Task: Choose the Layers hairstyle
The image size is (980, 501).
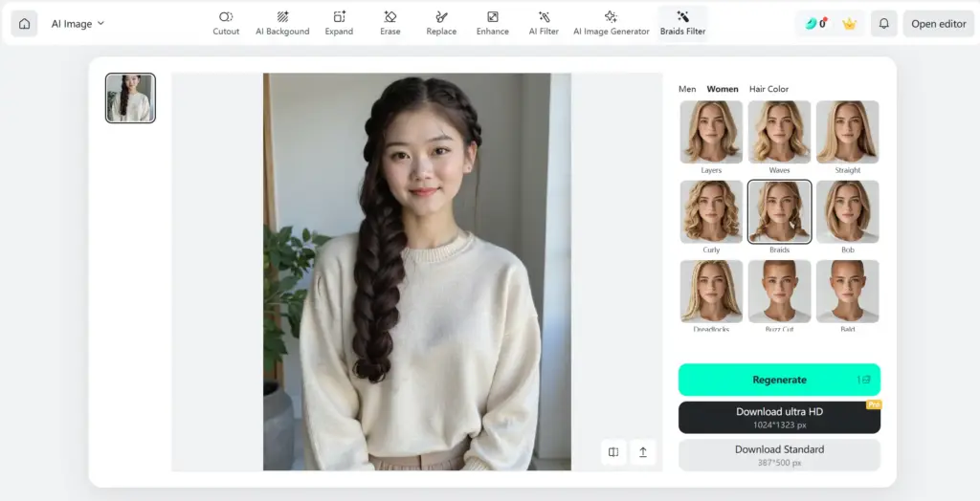Action: (711, 133)
